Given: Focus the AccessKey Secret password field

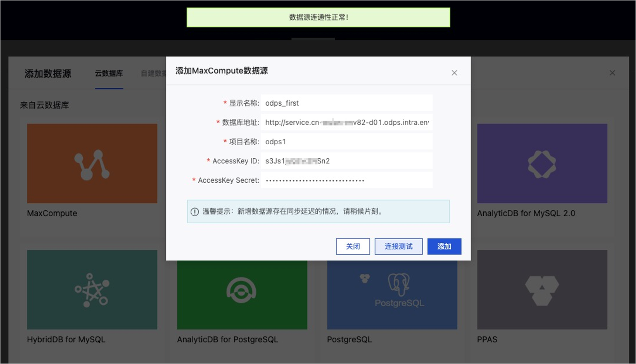Looking at the screenshot, I should [x=346, y=180].
